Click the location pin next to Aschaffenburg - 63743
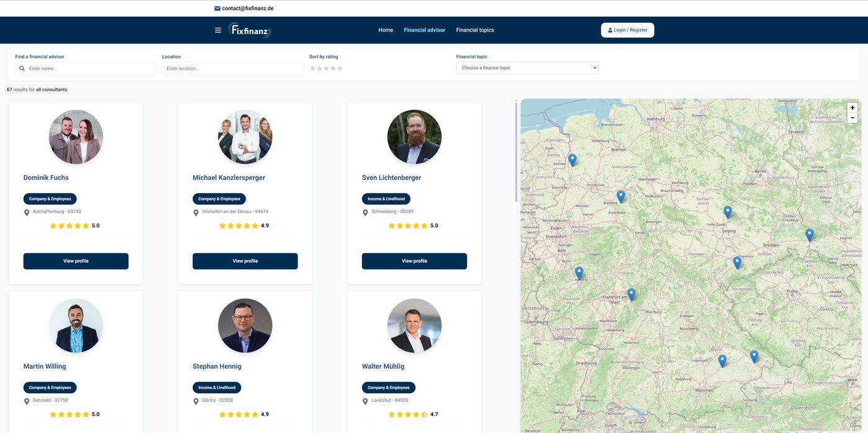This screenshot has height=433, width=868. coord(27,212)
